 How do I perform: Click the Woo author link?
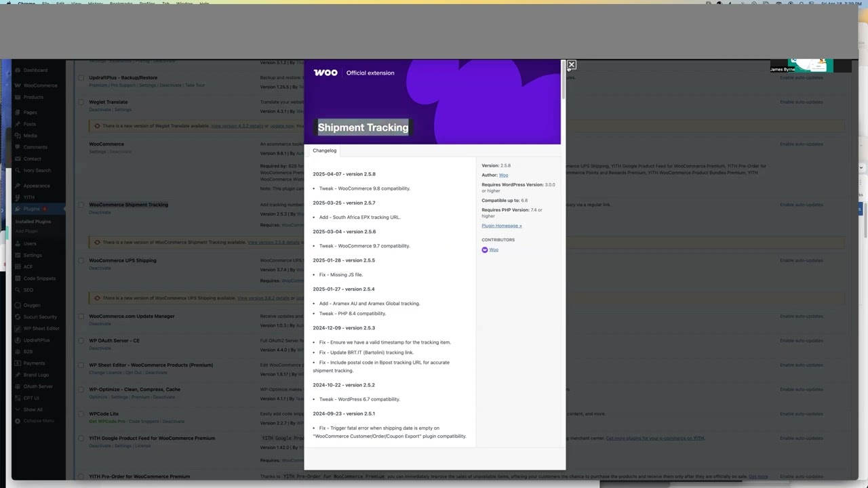(503, 175)
